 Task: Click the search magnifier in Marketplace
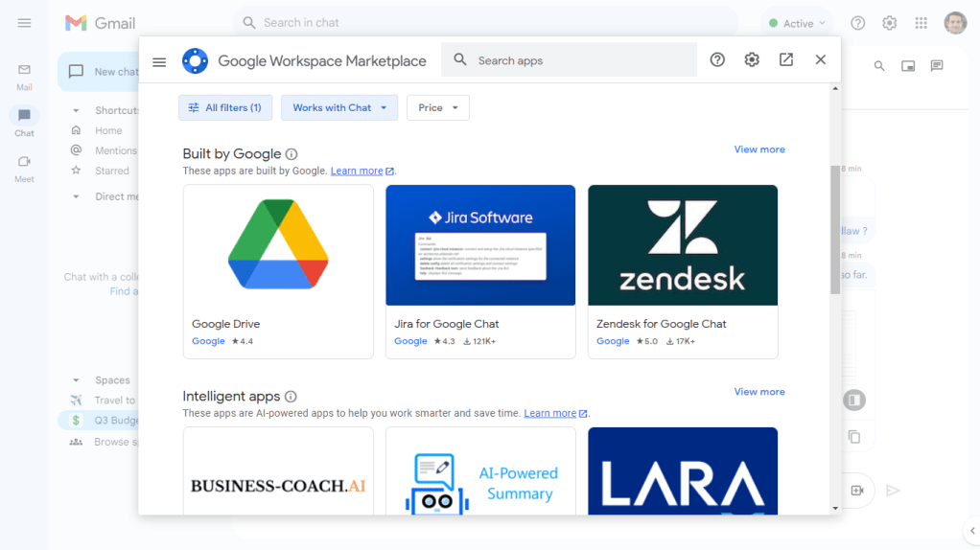point(460,60)
